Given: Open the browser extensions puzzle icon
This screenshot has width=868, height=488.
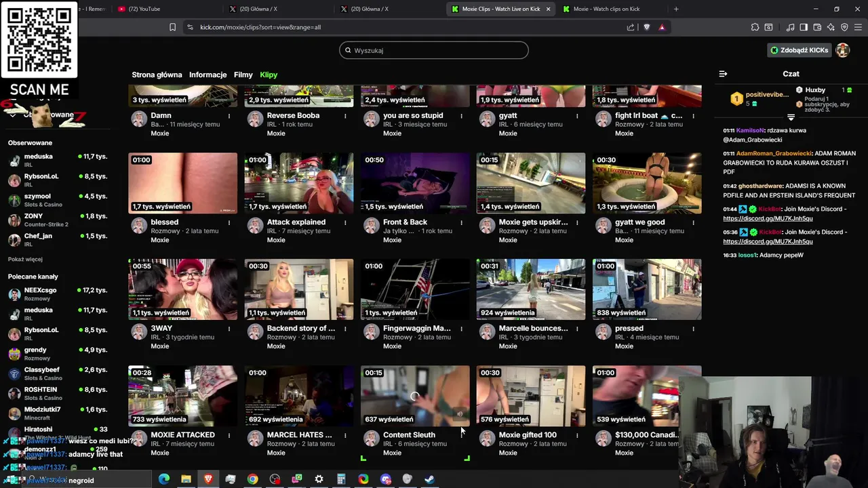Looking at the screenshot, I should [x=755, y=27].
